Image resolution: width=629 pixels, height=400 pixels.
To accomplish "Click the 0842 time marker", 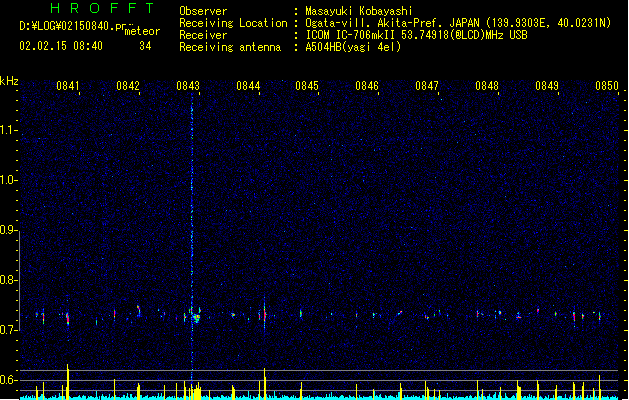I will click(x=128, y=86).
